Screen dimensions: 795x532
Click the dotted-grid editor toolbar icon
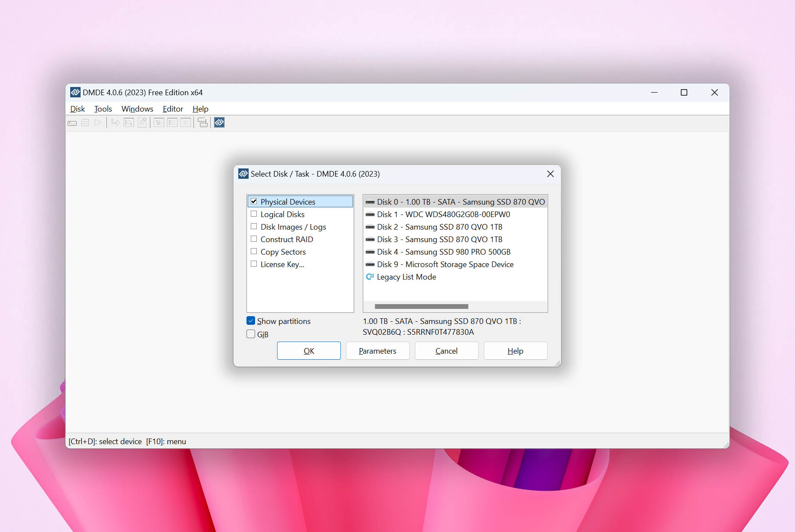(x=186, y=123)
